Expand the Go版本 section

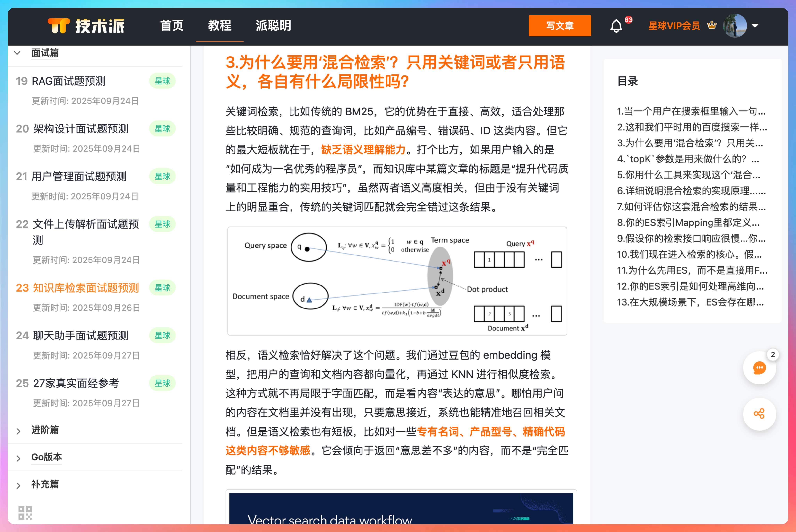point(18,458)
